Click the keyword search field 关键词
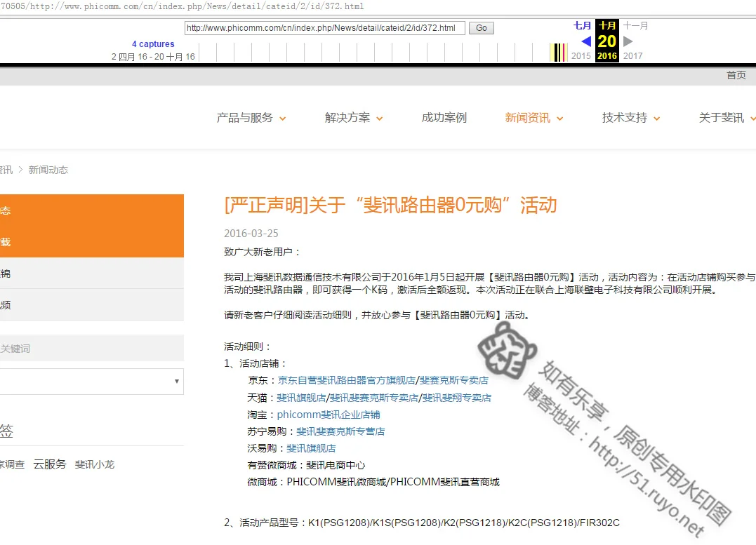This screenshot has width=756, height=545. (92, 348)
